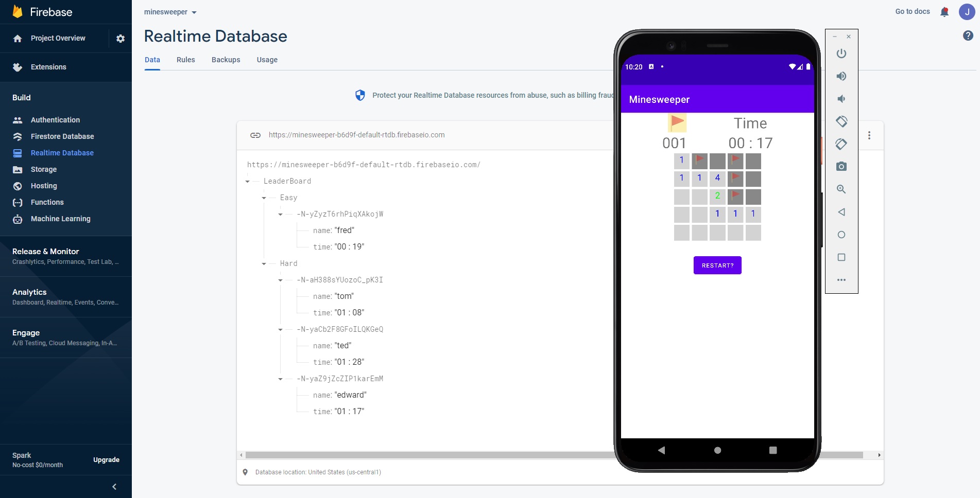The image size is (980, 498).
Task: Take emulator screenshot with camera icon
Action: pyautogui.click(x=841, y=167)
